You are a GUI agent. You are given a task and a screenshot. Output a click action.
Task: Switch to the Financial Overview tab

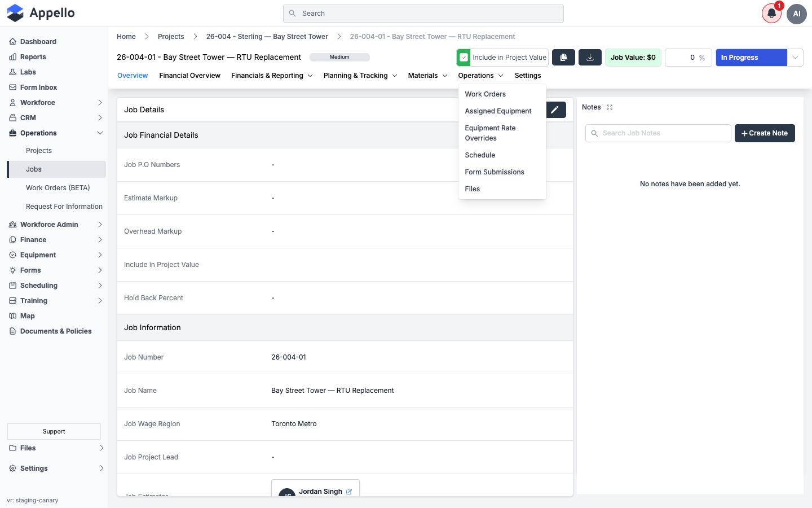click(189, 76)
